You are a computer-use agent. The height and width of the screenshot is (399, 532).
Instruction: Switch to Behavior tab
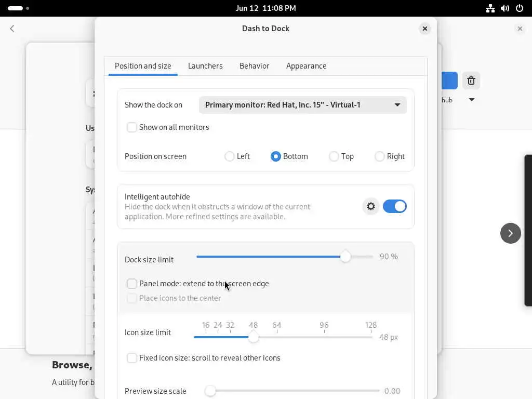tap(254, 66)
